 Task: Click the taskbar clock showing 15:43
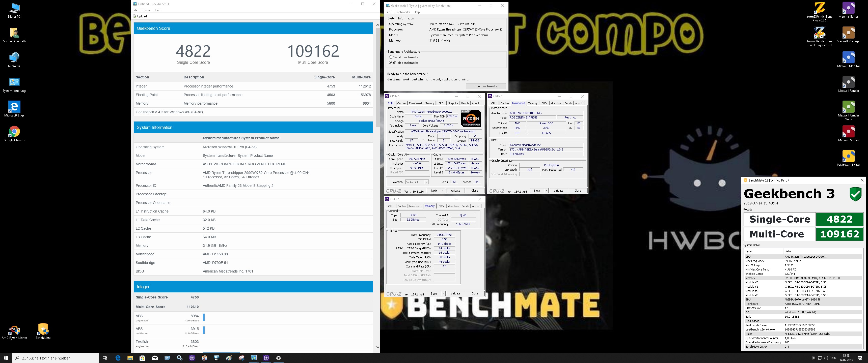[846, 358]
